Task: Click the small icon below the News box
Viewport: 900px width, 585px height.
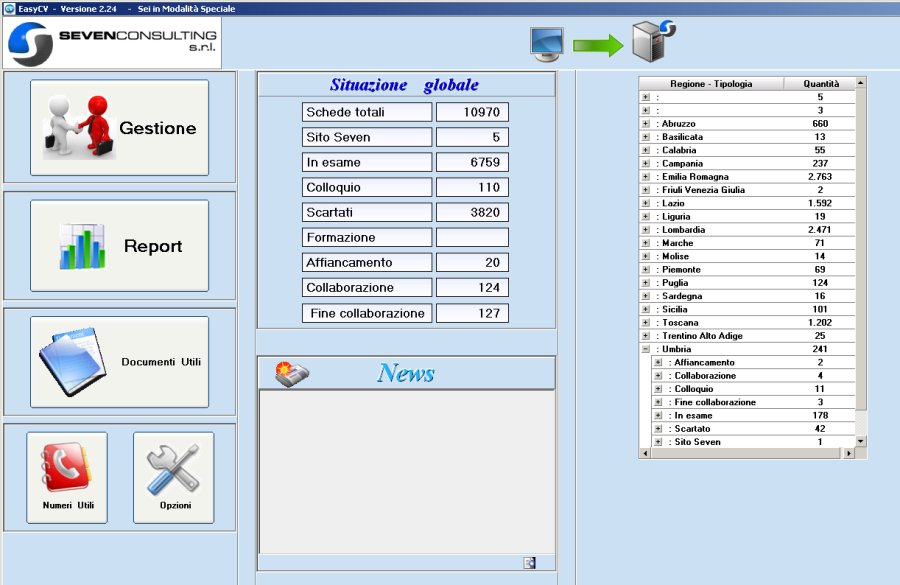Action: (x=529, y=563)
